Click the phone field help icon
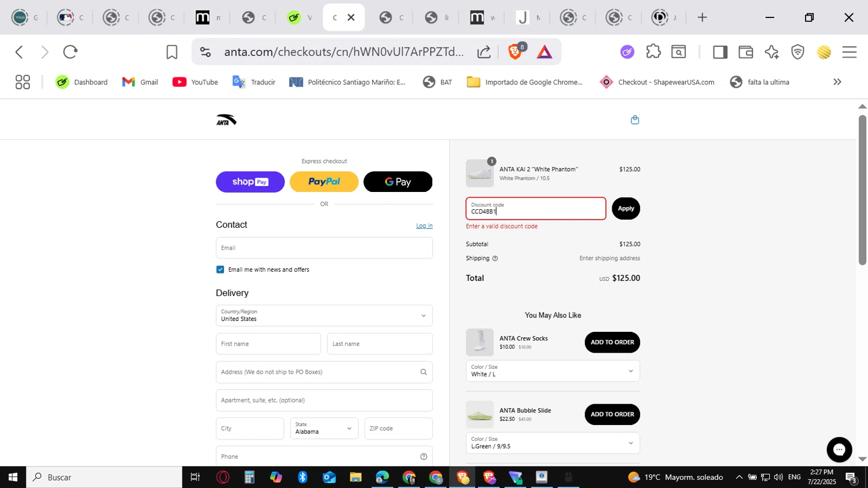 424,457
